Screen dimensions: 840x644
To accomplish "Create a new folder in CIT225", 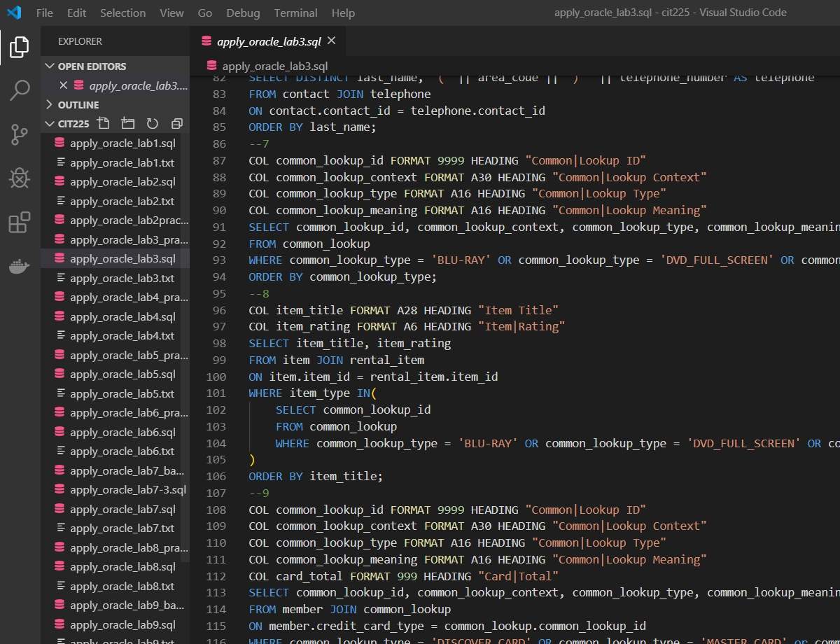I will click(127, 124).
